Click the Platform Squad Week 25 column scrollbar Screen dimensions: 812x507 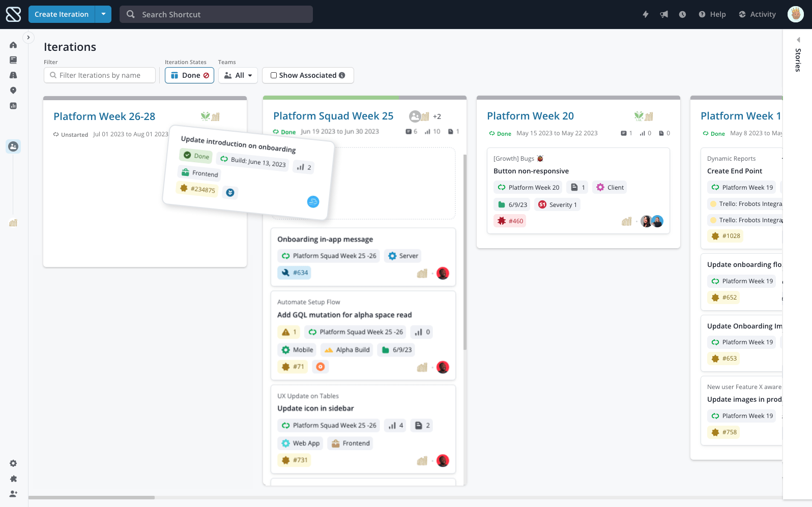[x=465, y=252]
